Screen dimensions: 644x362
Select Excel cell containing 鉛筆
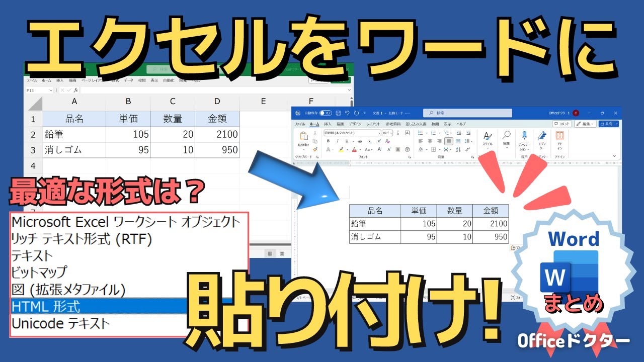(74, 134)
